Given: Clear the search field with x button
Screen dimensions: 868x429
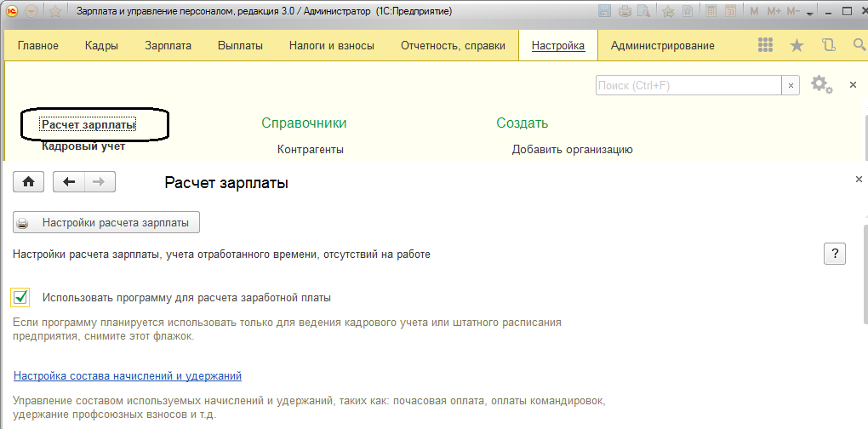Looking at the screenshot, I should (791, 85).
